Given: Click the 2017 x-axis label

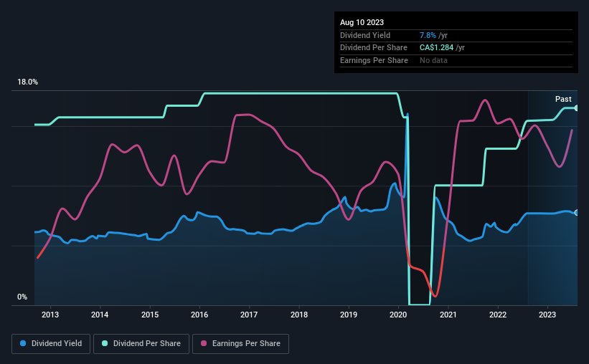Looking at the screenshot, I should pos(249,315).
